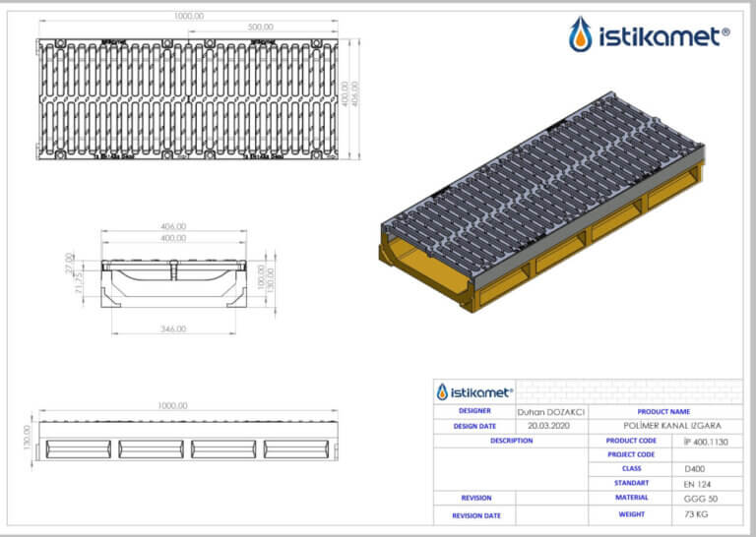This screenshot has width=756, height=537.
Task: Click the 500,00 dimension in top view
Action: [x=260, y=29]
